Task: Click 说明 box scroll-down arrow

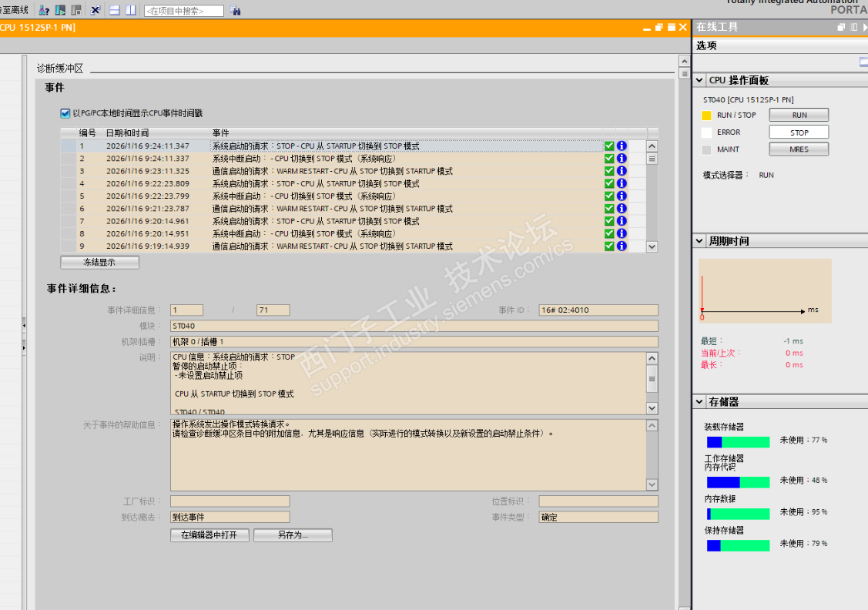Action: [652, 408]
